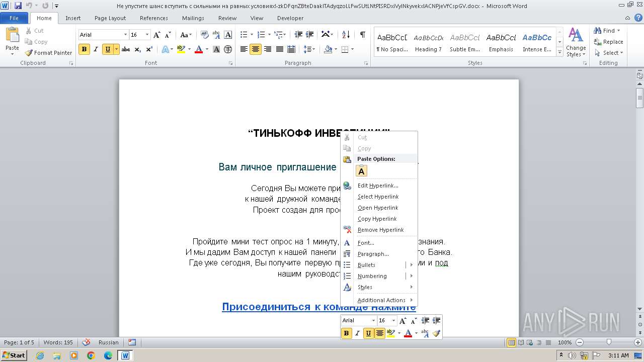Apply strikethrough formatting in the ribbon

pos(126,49)
